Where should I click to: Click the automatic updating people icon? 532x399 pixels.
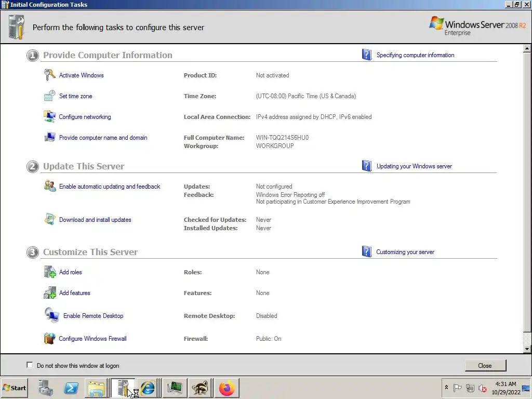(50, 186)
